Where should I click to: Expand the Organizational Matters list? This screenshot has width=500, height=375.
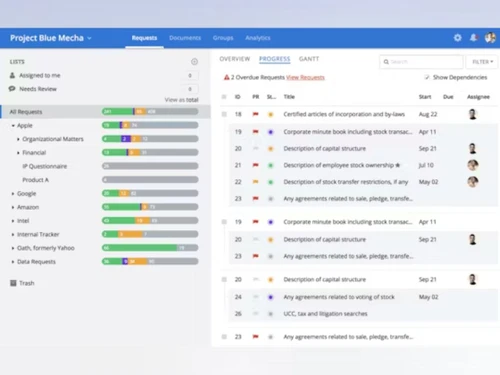[18, 139]
